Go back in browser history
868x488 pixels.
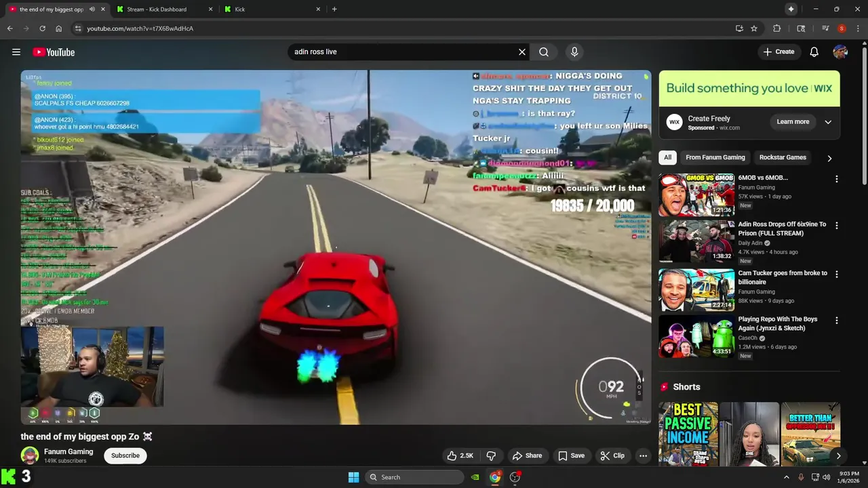[9, 28]
